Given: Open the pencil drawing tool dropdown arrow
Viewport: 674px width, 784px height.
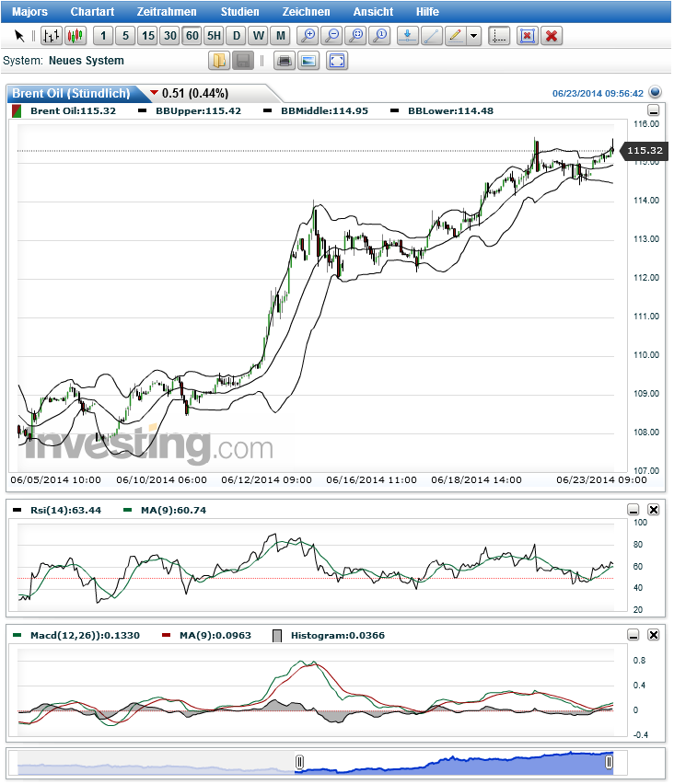Looking at the screenshot, I should click(473, 36).
